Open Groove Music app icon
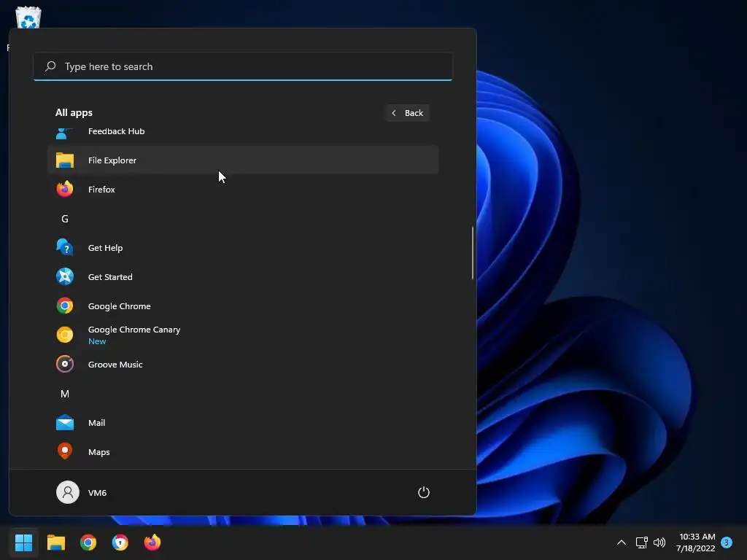 pyautogui.click(x=65, y=365)
